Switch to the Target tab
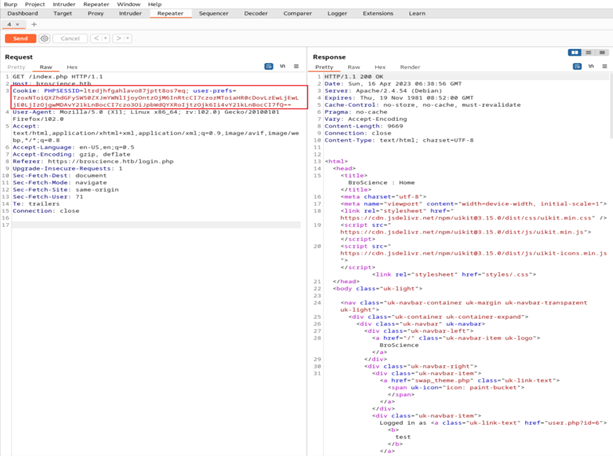 63,13
